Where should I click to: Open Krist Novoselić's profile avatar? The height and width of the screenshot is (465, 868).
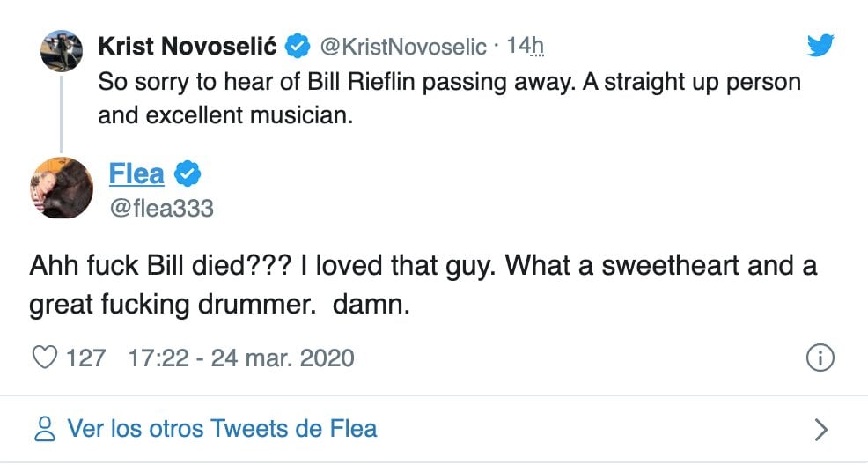[x=62, y=51]
